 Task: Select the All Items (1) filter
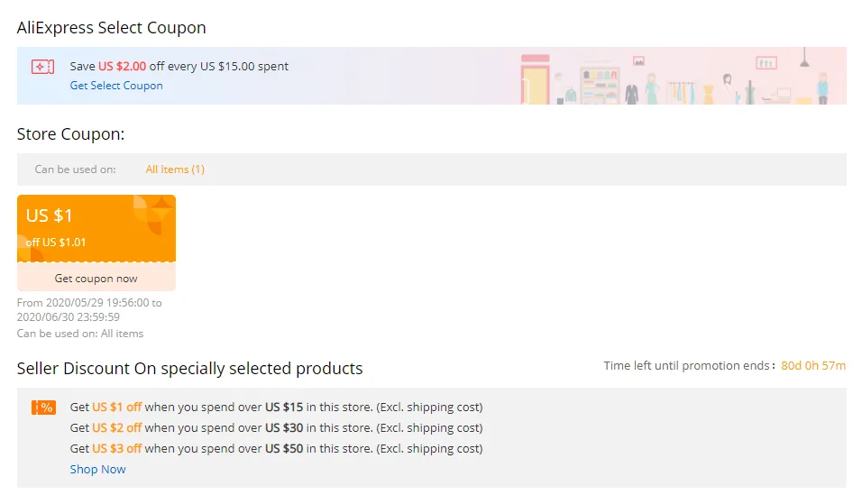tap(175, 170)
